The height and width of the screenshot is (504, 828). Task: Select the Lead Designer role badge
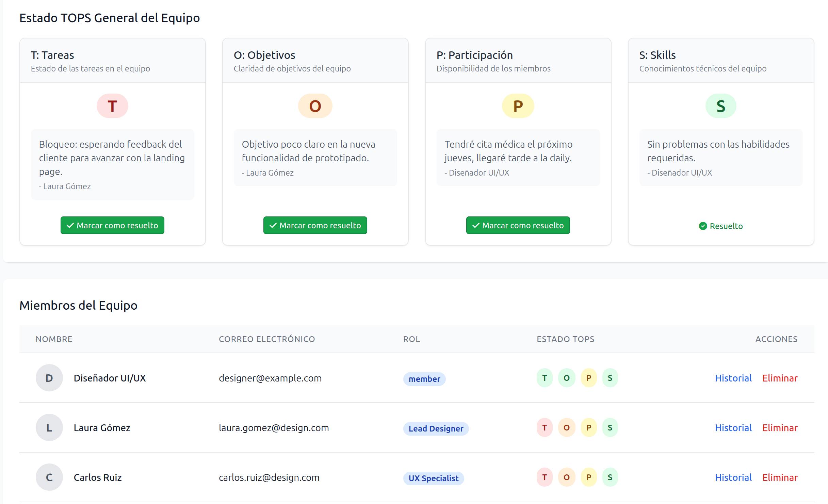coord(436,428)
